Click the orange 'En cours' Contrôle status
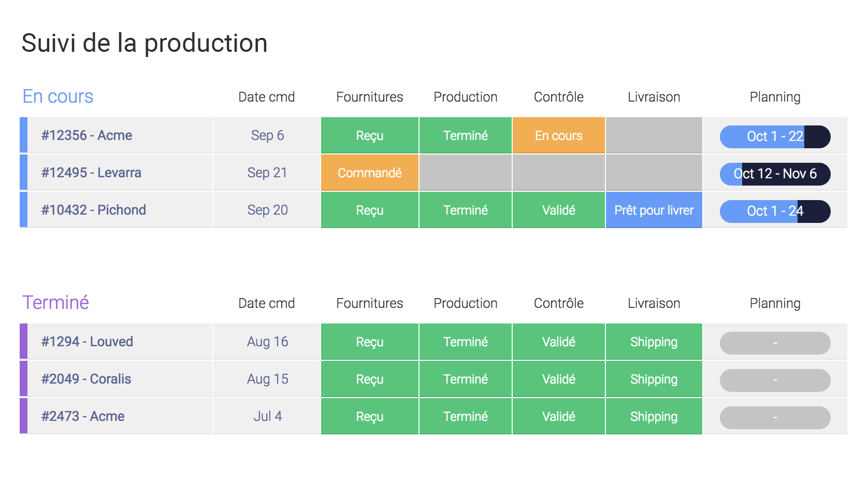 558,135
